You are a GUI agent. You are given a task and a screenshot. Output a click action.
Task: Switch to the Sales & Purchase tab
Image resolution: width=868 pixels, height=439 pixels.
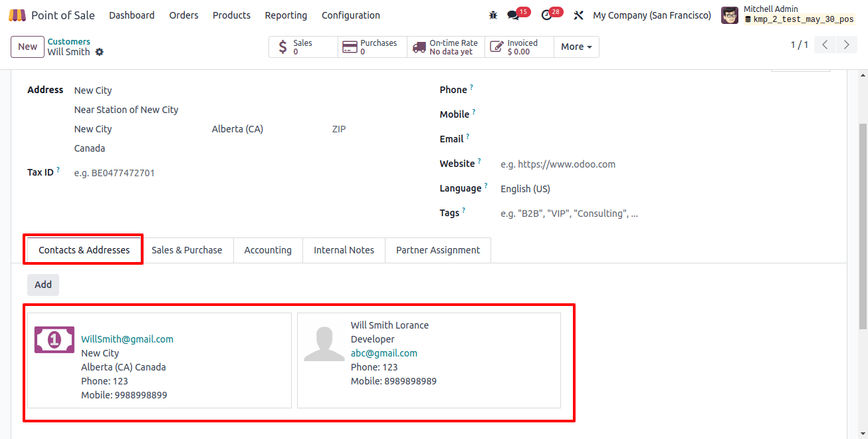click(187, 250)
